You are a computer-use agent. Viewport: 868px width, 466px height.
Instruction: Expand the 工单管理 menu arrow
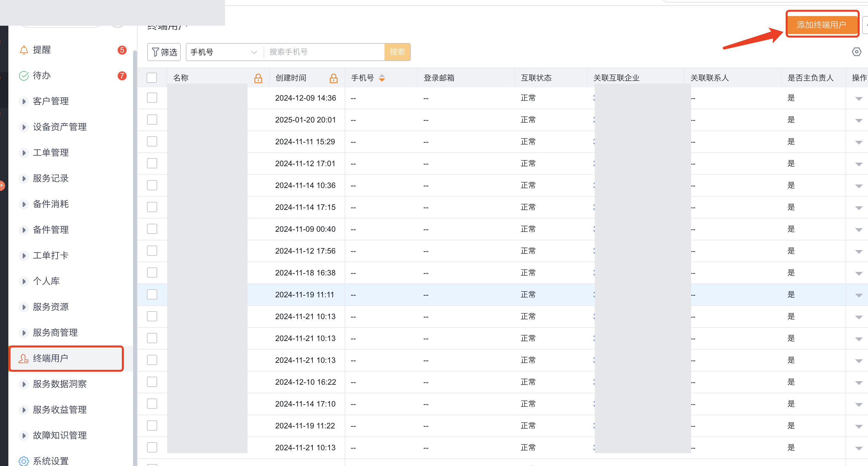point(23,153)
